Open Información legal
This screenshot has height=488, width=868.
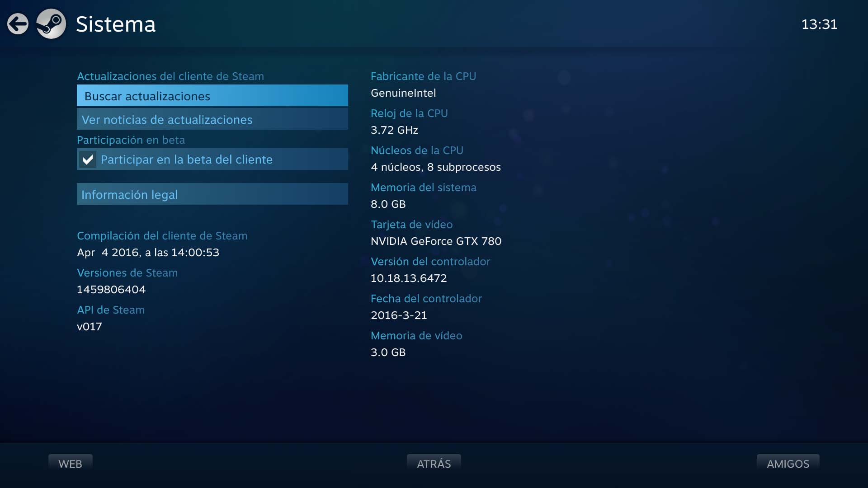point(212,194)
